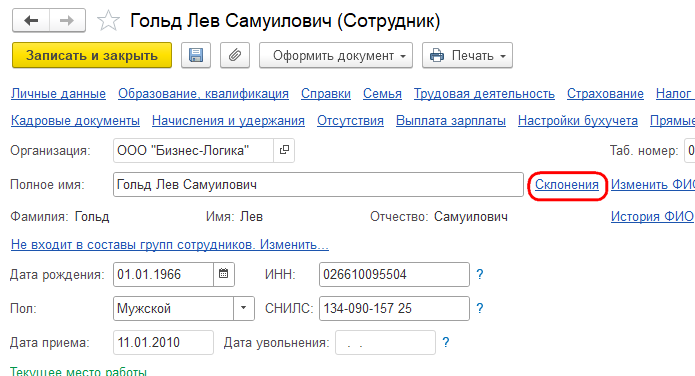Click the ИНН input field
This screenshot has height=376, width=695.
click(394, 274)
